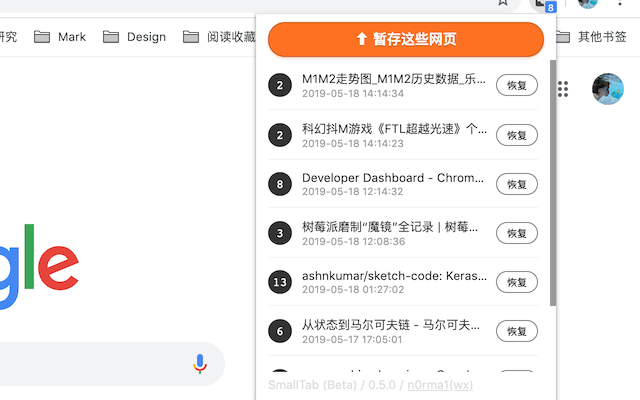
Task: Click the count badge 6 for 马尔可夫链 entry
Action: (280, 331)
